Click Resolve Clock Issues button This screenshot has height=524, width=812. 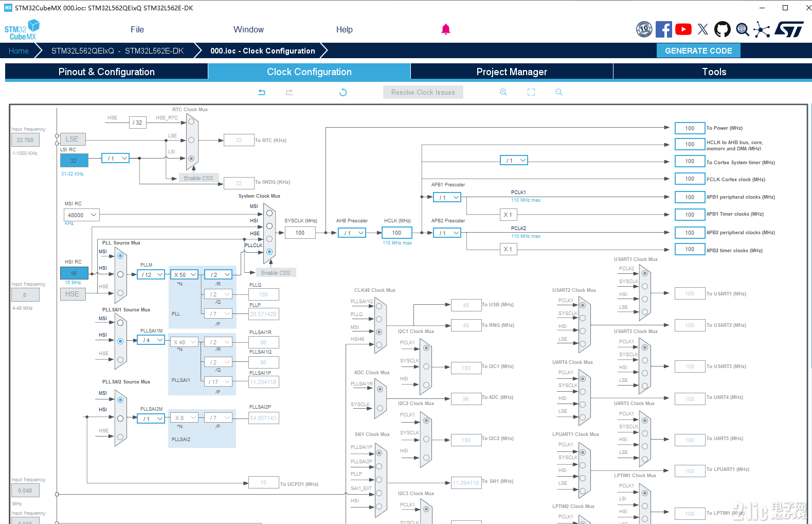click(423, 92)
